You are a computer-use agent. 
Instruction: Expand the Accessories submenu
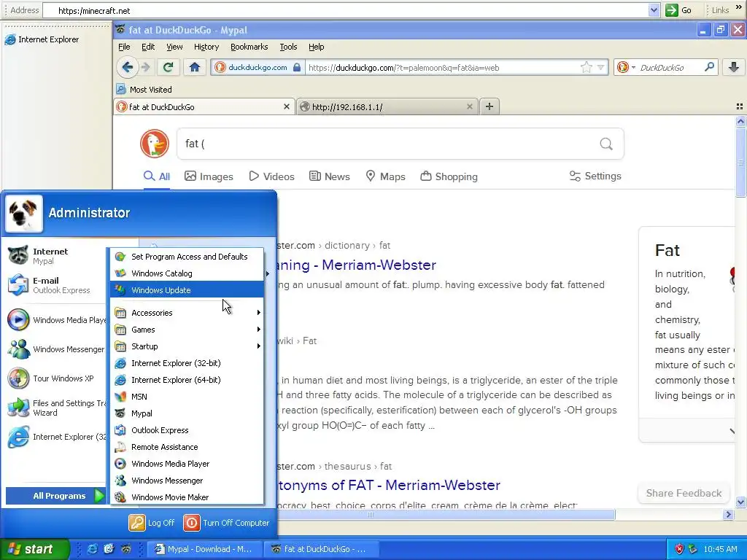(x=187, y=313)
